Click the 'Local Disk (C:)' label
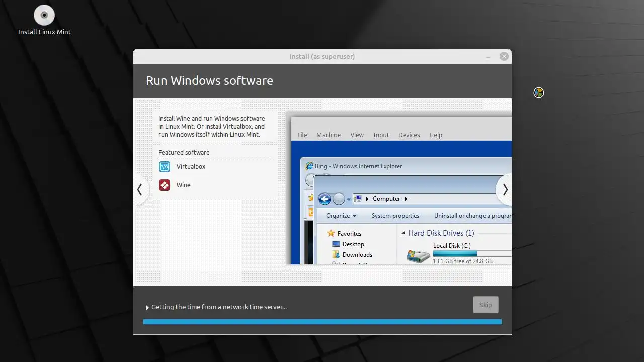 coord(452,246)
